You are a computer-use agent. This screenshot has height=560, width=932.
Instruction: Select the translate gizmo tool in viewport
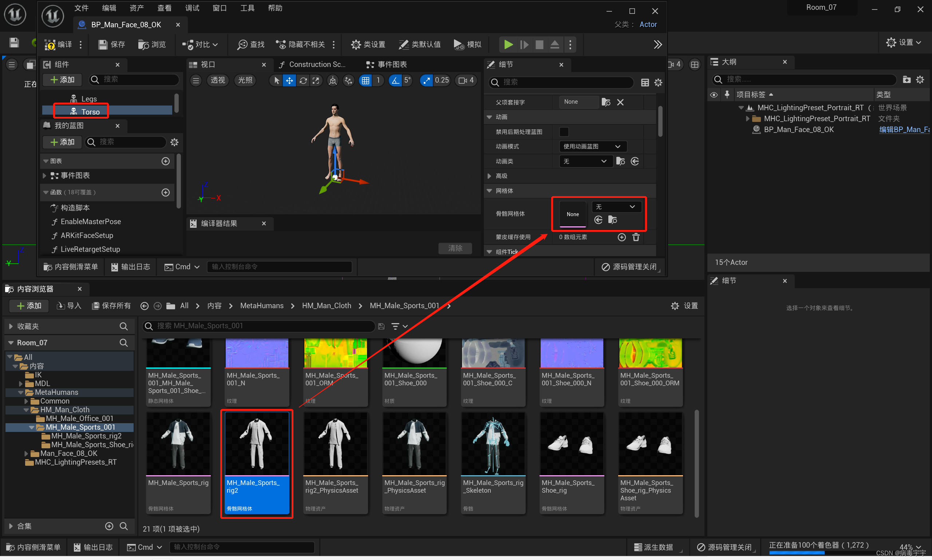(289, 80)
